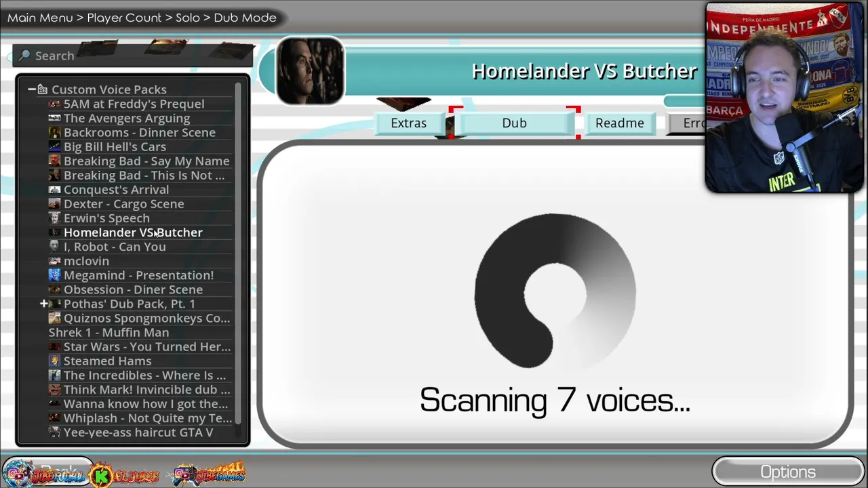868x488 pixels.
Task: Switch to the Dub tab
Action: click(514, 123)
